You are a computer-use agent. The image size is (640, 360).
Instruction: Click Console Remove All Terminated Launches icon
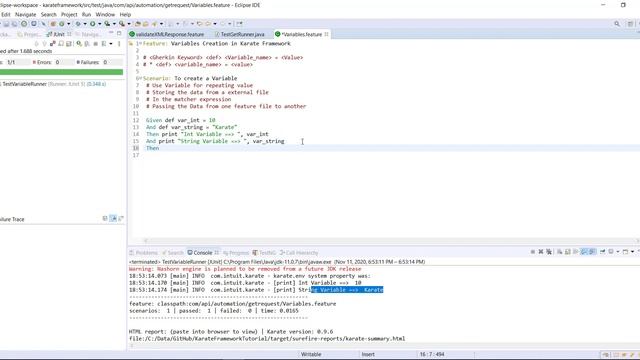549,252
